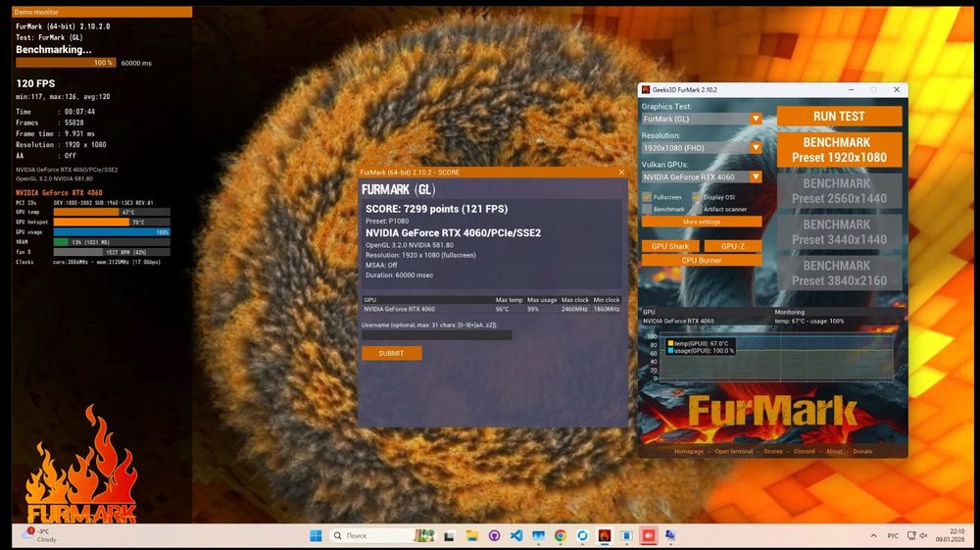980x550 pixels.
Task: Click the muted volume tray icon
Action: tap(923, 535)
